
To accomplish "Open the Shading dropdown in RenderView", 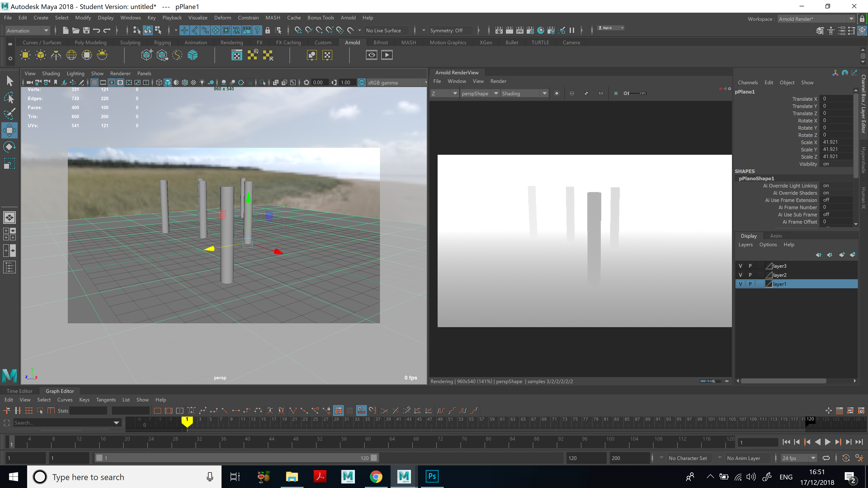I will click(545, 93).
